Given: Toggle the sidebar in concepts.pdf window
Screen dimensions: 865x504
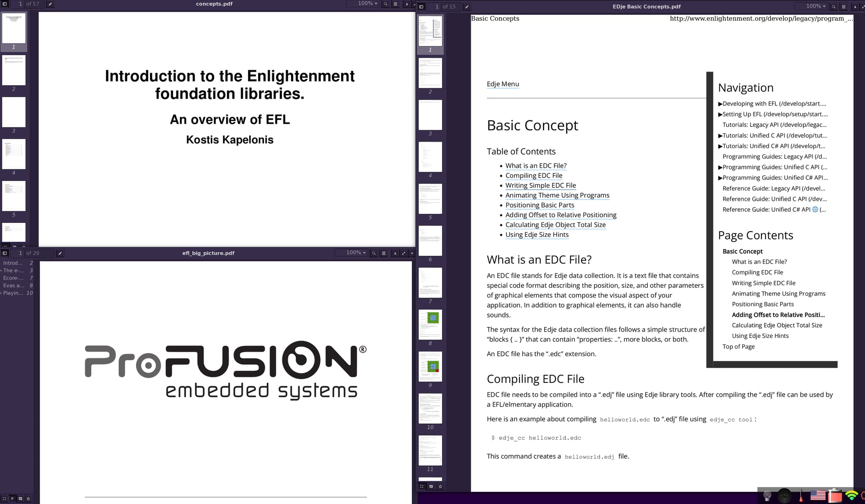Looking at the screenshot, I should tap(5, 4).
